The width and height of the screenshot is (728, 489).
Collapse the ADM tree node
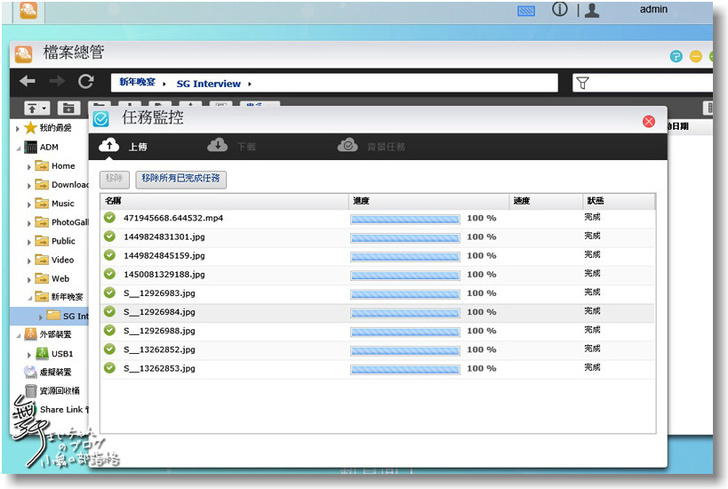coord(16,147)
